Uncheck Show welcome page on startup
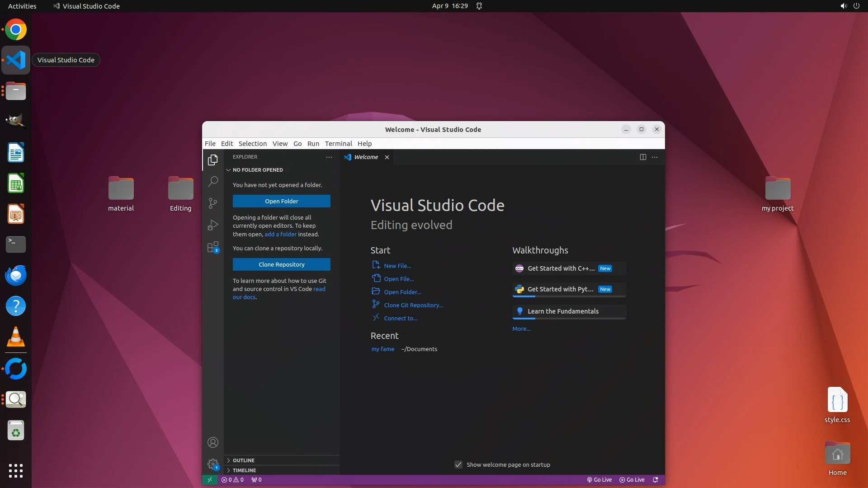This screenshot has height=488, width=868. tap(458, 465)
